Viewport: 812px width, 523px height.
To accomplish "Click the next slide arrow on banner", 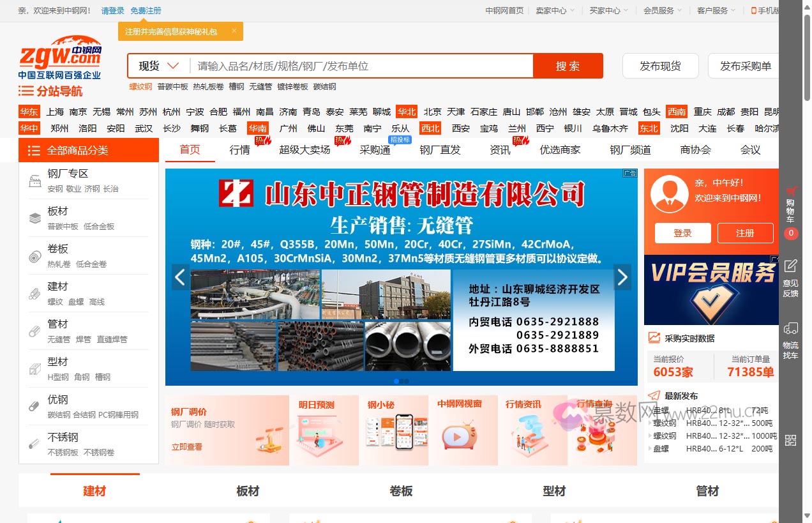I will (x=622, y=277).
